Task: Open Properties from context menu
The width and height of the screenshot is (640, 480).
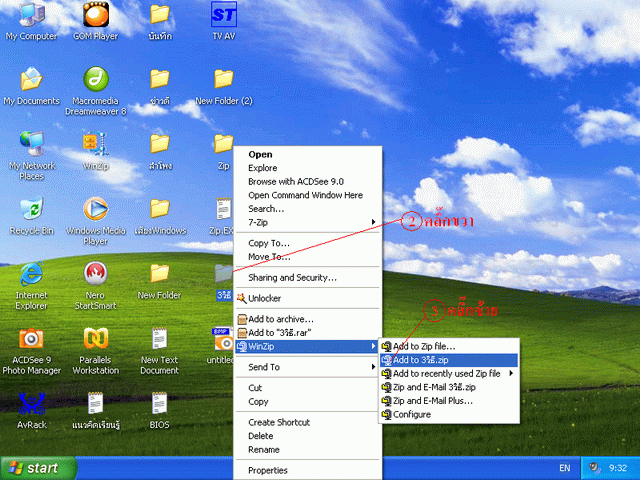Action: (x=308, y=470)
